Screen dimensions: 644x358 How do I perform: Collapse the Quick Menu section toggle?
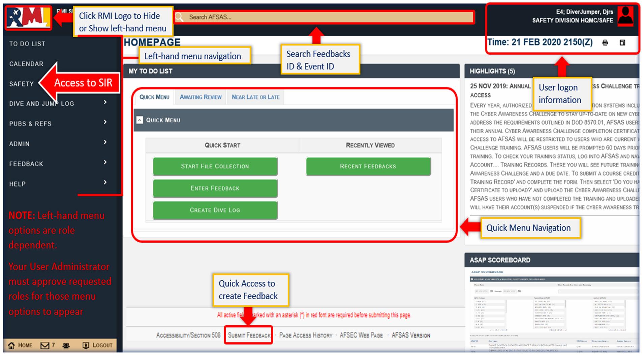140,120
